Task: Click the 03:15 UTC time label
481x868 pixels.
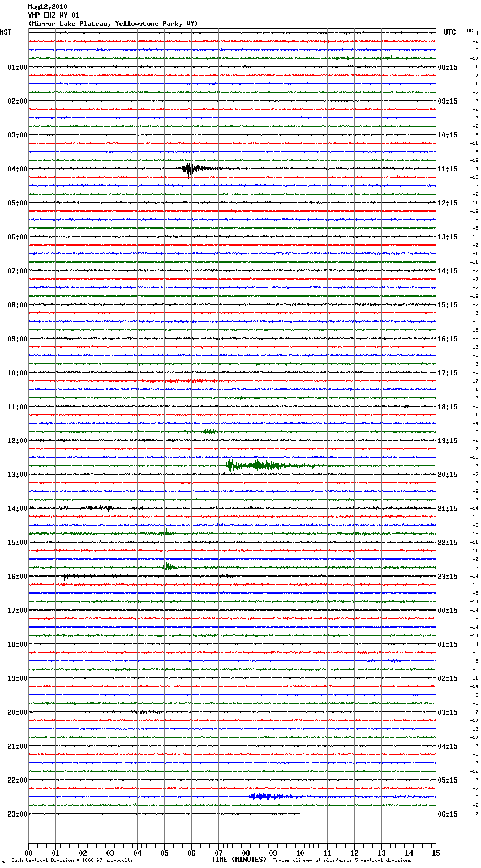Action: pos(448,712)
